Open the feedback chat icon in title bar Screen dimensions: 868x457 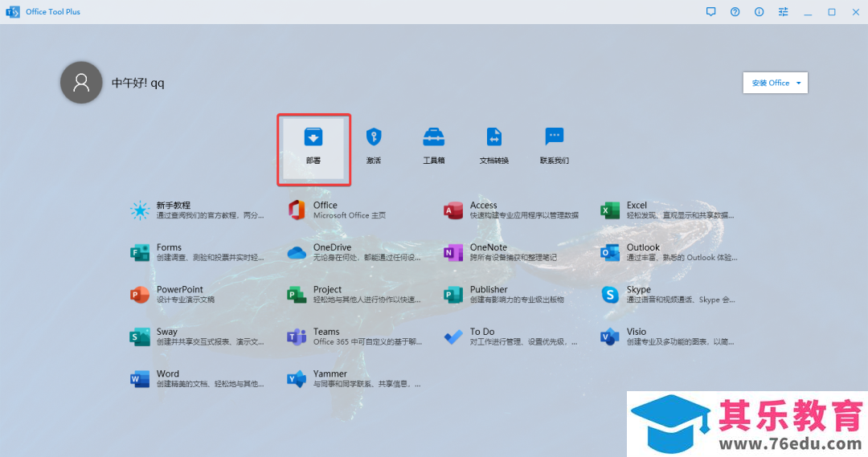click(710, 11)
